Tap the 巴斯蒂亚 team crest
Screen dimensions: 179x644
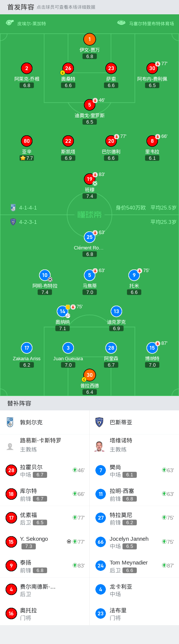[x=99, y=422]
